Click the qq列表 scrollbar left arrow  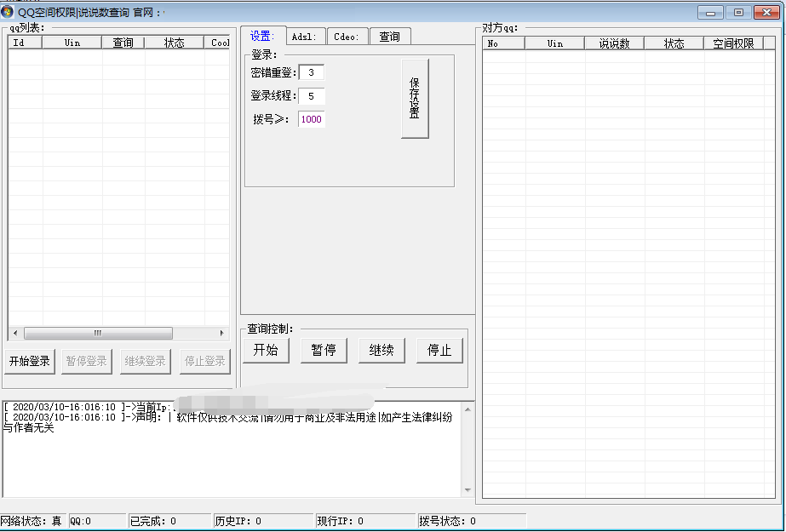[15, 333]
